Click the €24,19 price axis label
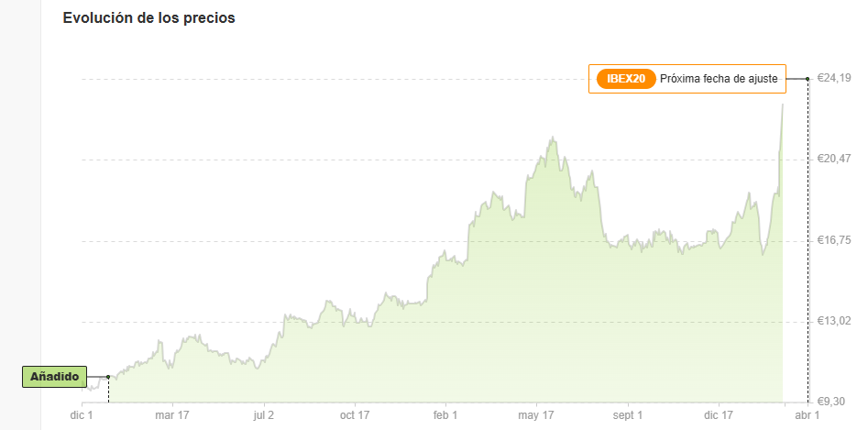The width and height of the screenshot is (868, 430). [834, 78]
